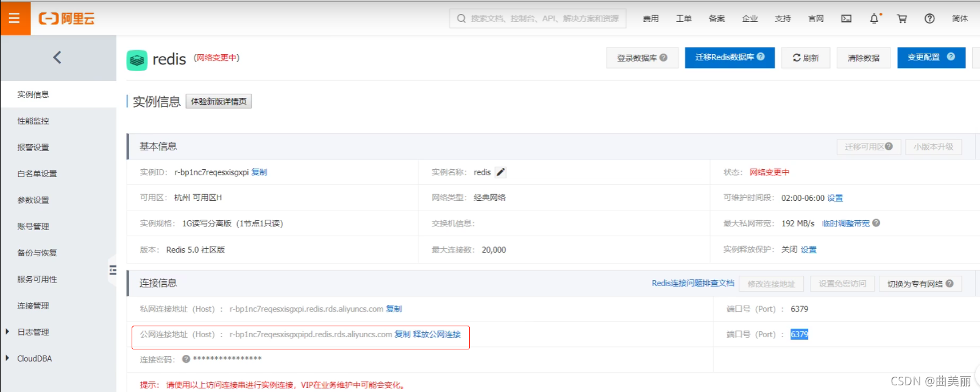The height and width of the screenshot is (392, 980).
Task: Click 刷新 refresh button
Action: point(806,58)
